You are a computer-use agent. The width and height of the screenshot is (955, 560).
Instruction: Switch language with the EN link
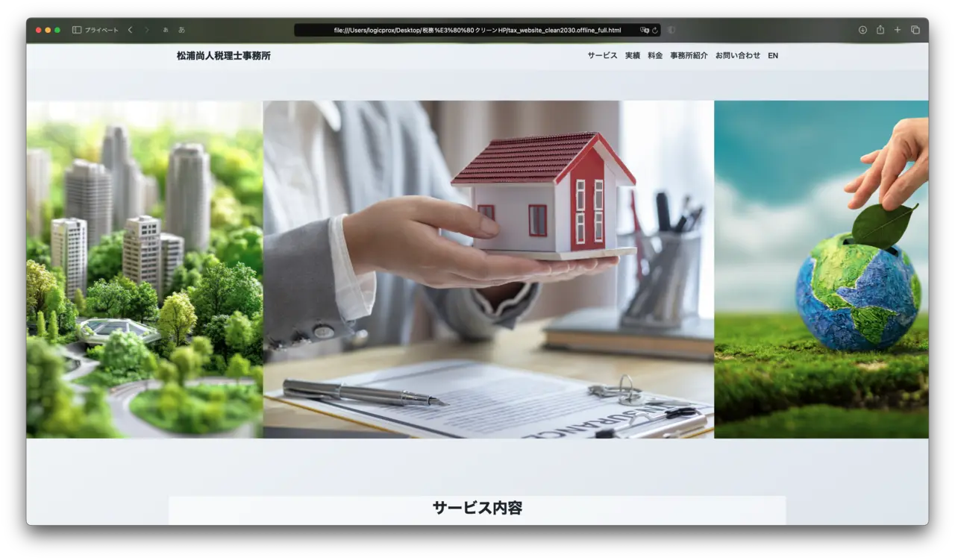pyautogui.click(x=773, y=56)
